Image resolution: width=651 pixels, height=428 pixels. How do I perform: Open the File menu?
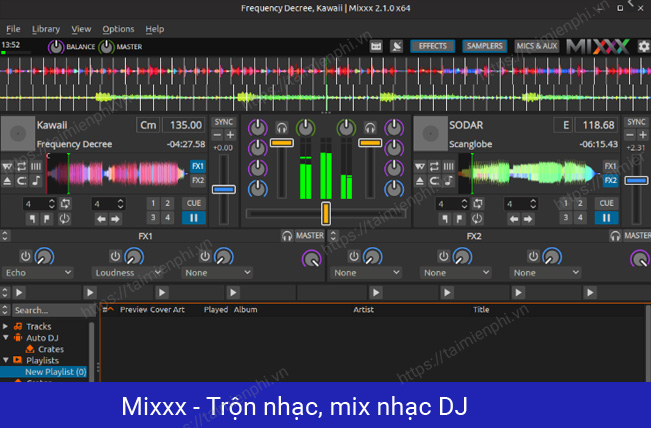point(13,29)
